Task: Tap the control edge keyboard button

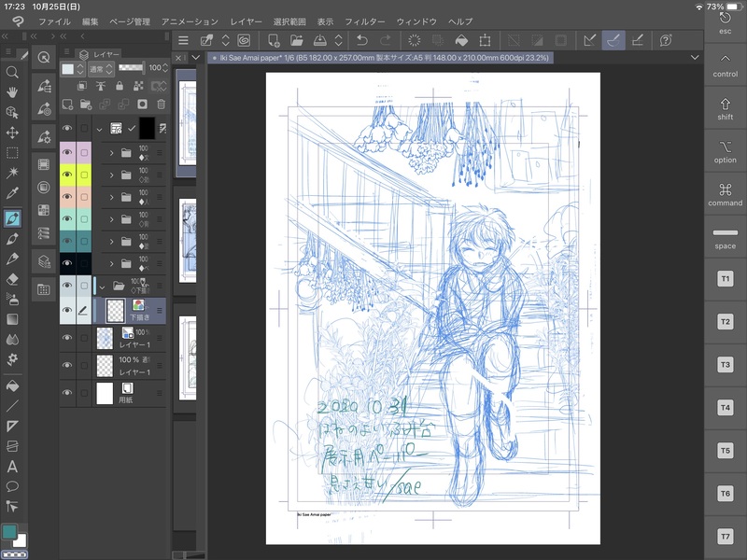Action: coord(726,64)
